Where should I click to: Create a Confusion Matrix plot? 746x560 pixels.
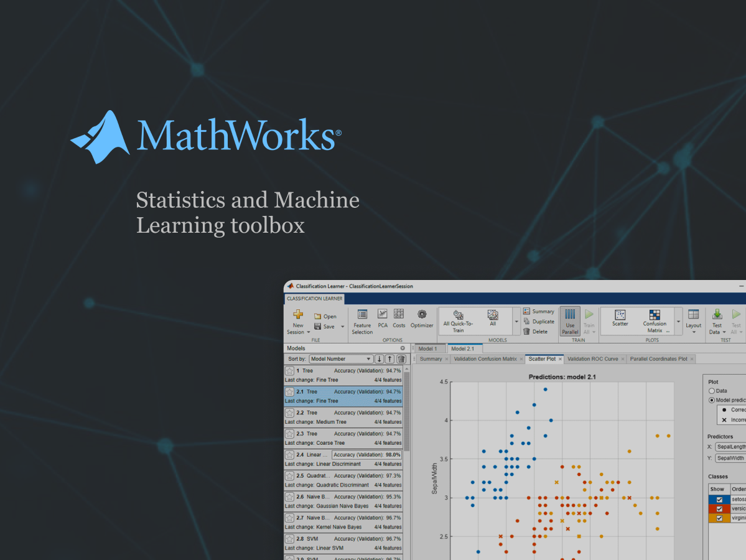point(655,321)
